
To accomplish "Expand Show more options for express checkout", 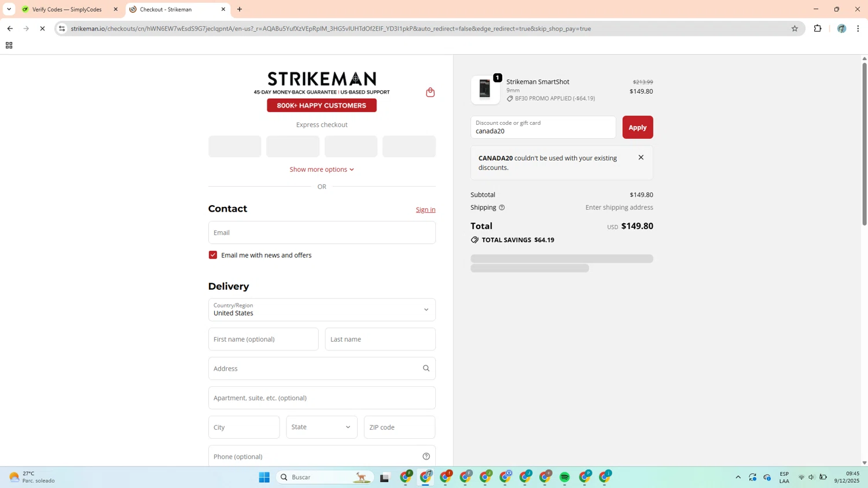I will [322, 169].
